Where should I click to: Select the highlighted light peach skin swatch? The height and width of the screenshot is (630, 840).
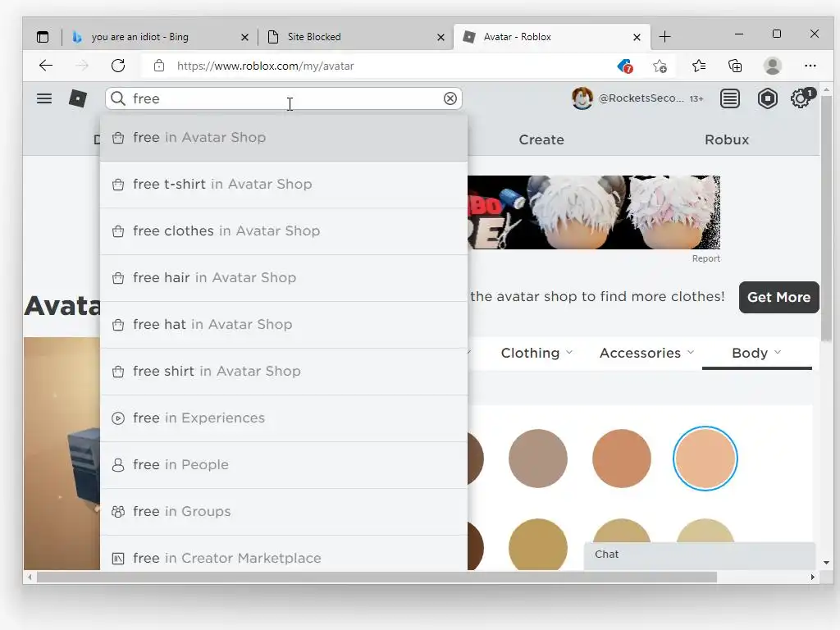705,459
